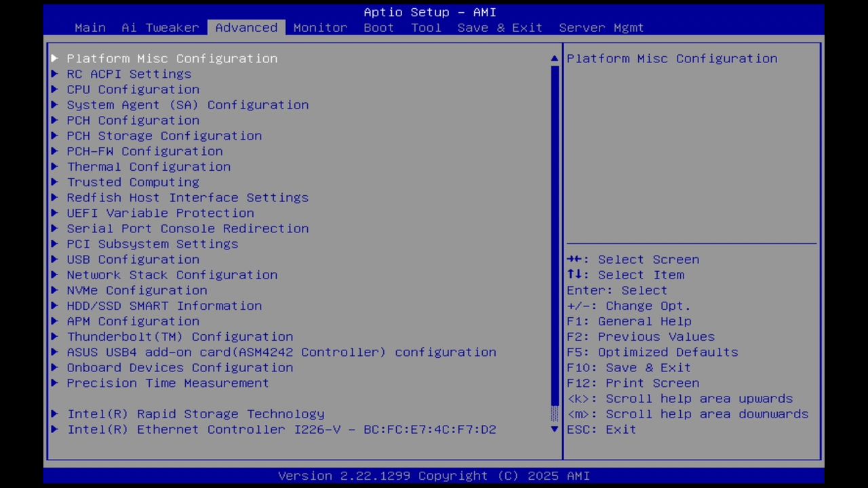Open PCH Storage Configuration
The height and width of the screenshot is (488, 868).
(x=163, y=136)
